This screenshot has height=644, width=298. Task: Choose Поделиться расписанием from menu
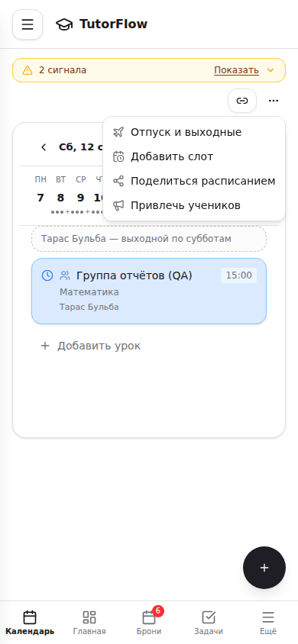(194, 181)
